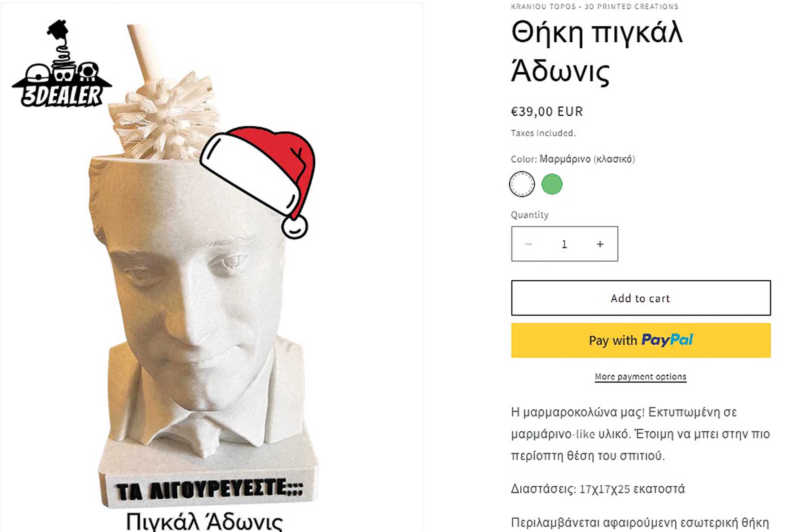Click the Πιγκάλ Άδωνις image caption

204,522
